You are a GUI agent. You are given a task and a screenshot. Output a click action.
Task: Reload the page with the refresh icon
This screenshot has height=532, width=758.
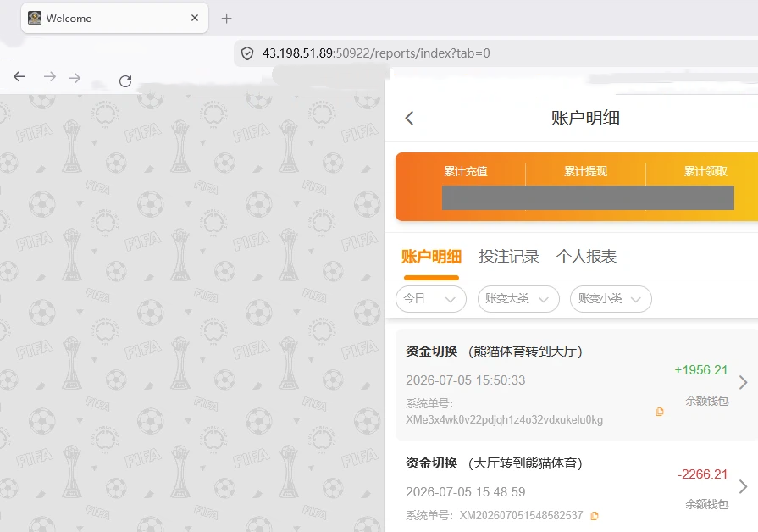[125, 80]
